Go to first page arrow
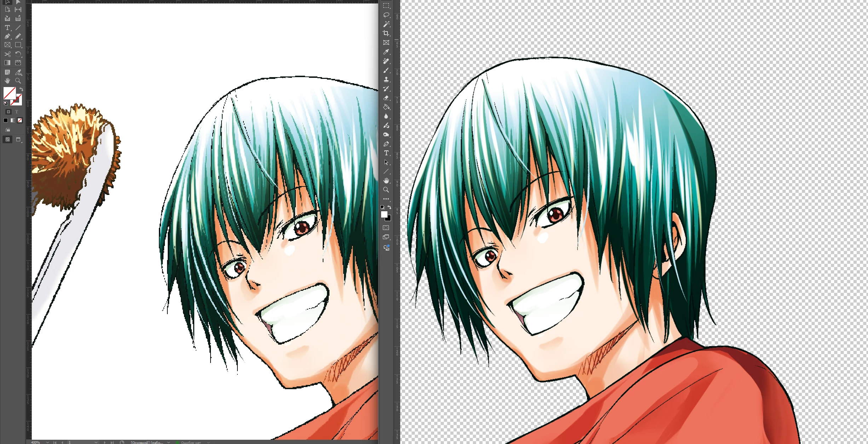868x444 pixels. click(x=54, y=442)
